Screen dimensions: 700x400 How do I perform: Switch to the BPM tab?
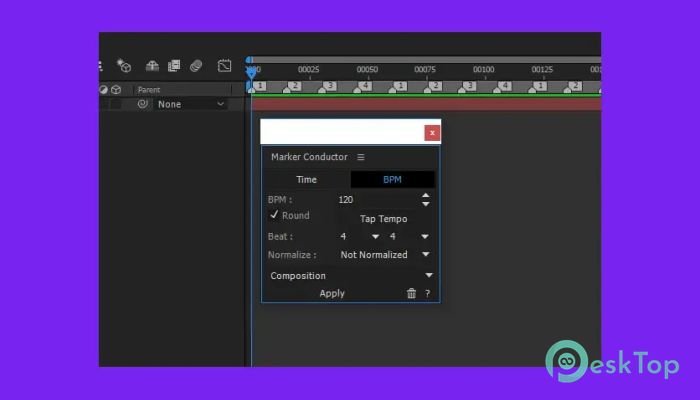coord(392,179)
